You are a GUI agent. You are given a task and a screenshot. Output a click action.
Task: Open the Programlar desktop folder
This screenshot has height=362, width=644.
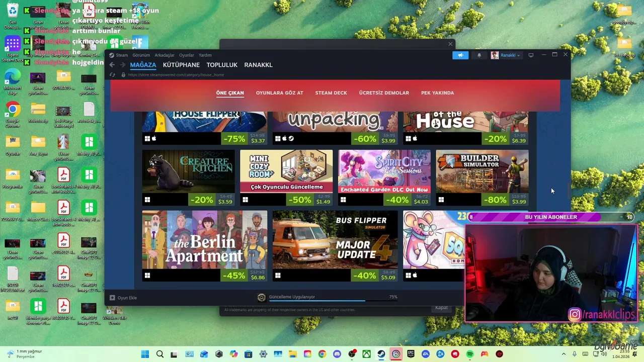[x=13, y=178]
